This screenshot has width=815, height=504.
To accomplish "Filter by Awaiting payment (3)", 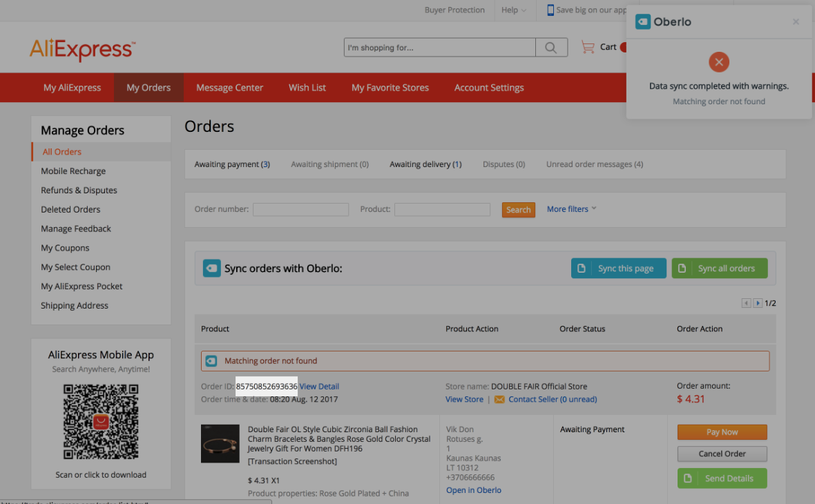I will click(232, 164).
